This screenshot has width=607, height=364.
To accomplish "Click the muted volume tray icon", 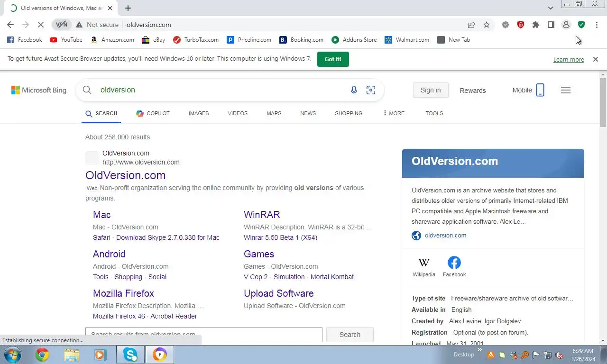I will click(560, 355).
